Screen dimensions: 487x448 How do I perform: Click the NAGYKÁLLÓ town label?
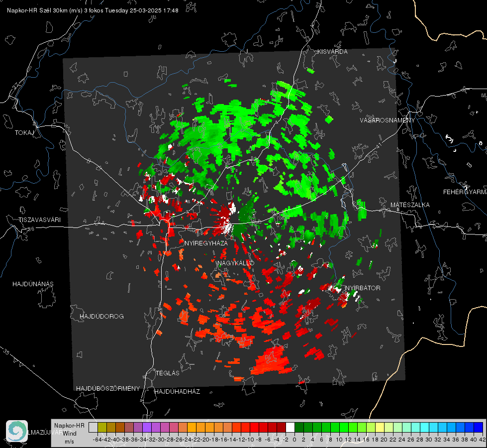(x=236, y=263)
